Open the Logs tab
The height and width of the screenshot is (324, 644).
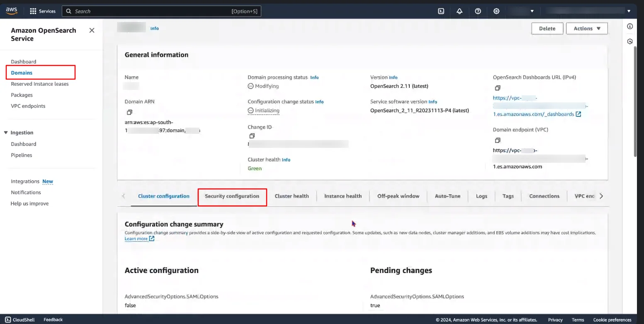pos(481,196)
